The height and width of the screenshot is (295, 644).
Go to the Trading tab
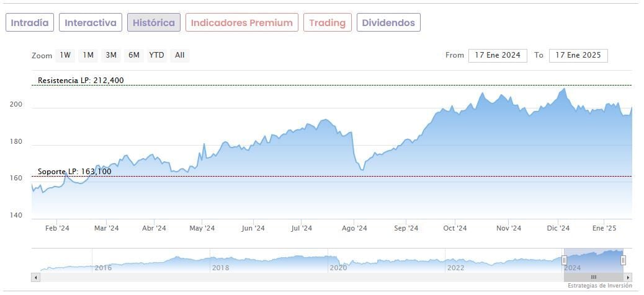click(x=327, y=23)
